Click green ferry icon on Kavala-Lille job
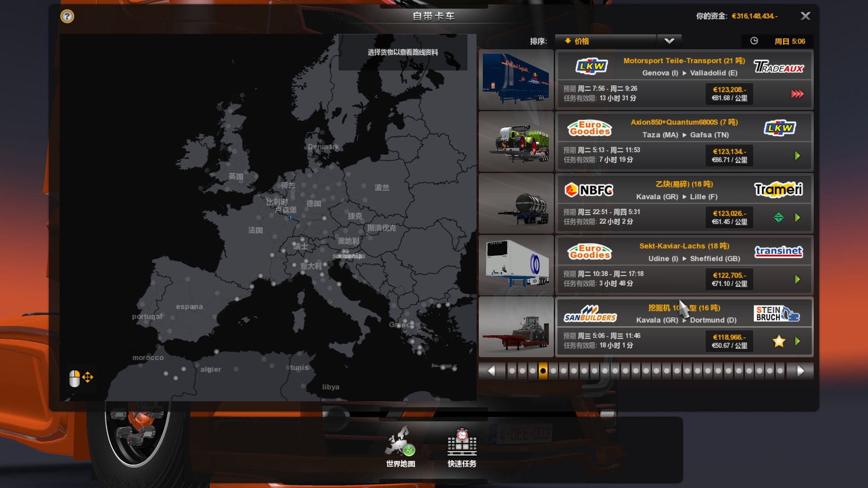 pyautogui.click(x=778, y=218)
